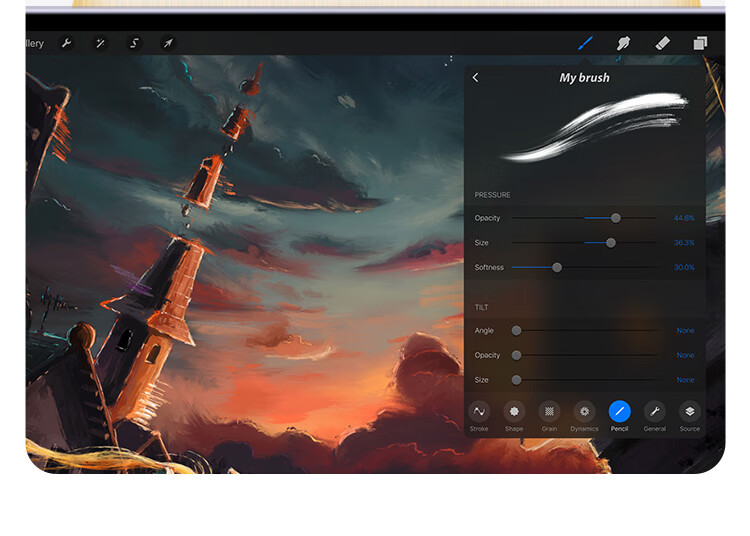
Task: Go back with the chevron arrow
Action: coord(475,77)
